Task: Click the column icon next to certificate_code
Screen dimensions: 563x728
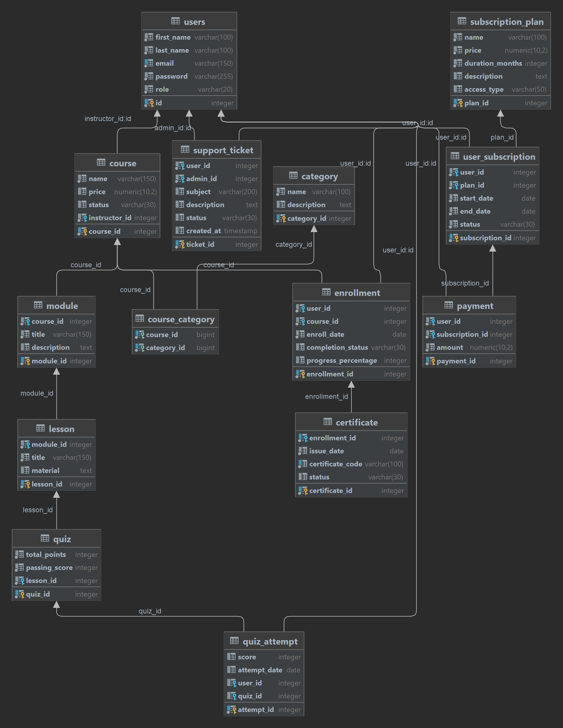Action: tap(303, 464)
